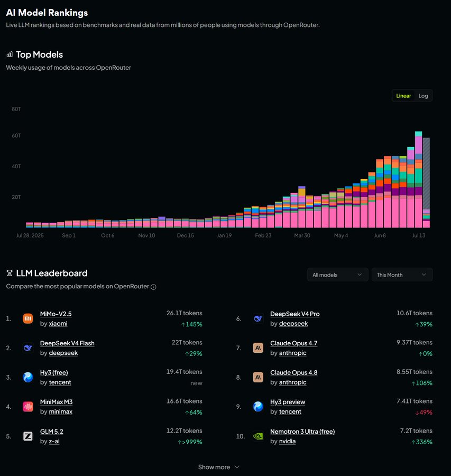Click the NVIDIA icon beside Nemotron 3 Ultra
451x476 pixels.
[x=258, y=436]
